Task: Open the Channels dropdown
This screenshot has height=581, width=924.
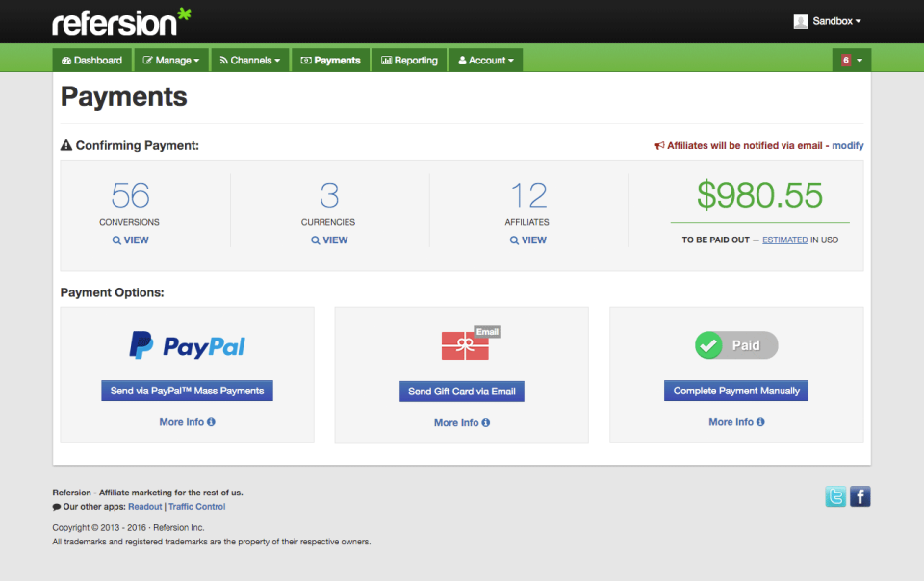Action: 249,60
